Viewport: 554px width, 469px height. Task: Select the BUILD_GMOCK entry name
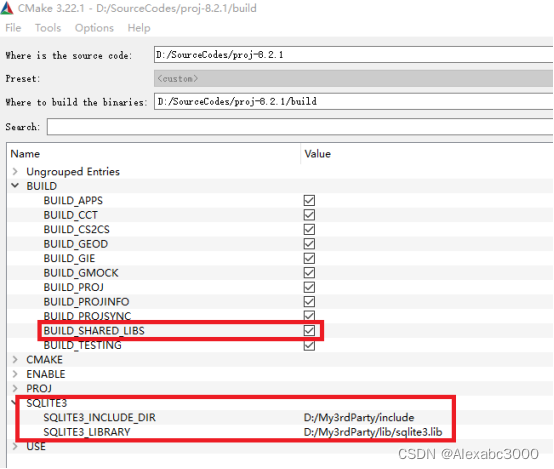tap(81, 273)
